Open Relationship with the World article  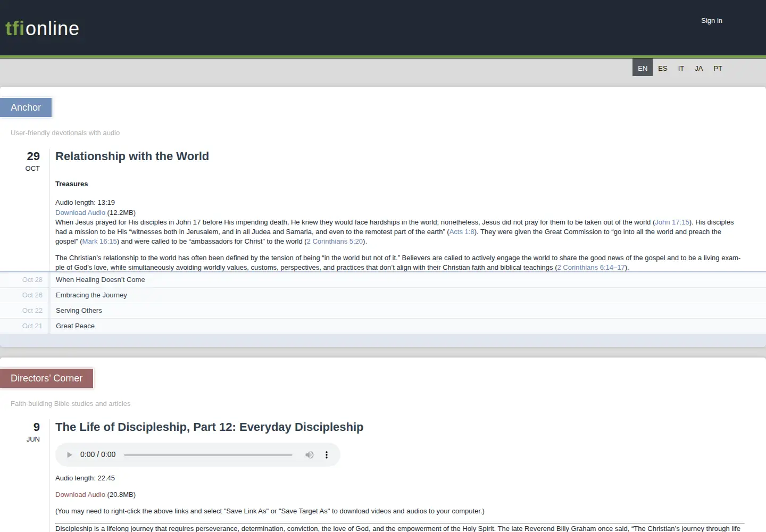pos(132,156)
